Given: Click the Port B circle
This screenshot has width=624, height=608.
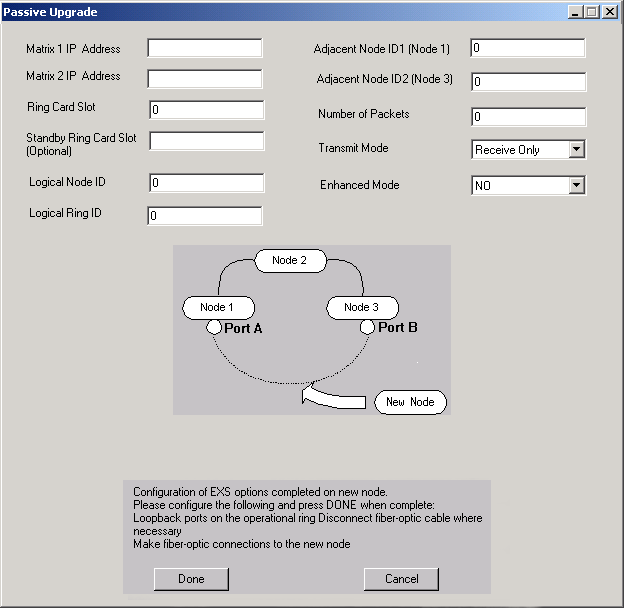Looking at the screenshot, I should click(367, 327).
